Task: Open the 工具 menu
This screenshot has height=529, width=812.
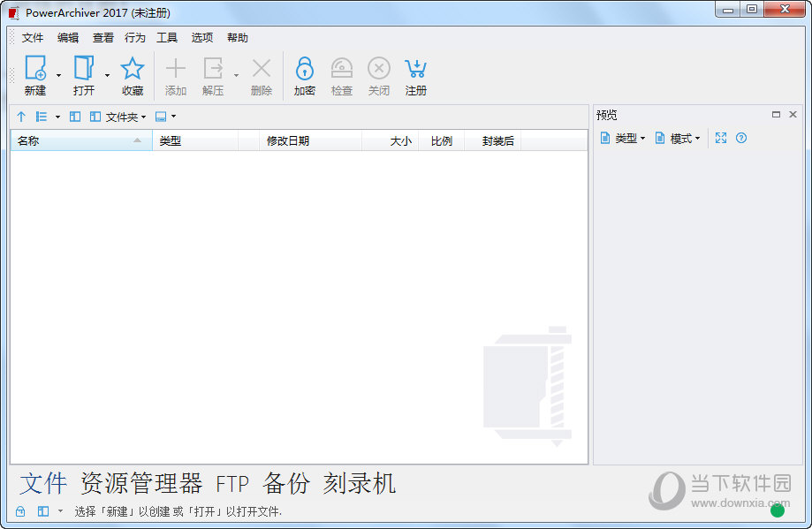Action: coord(167,38)
